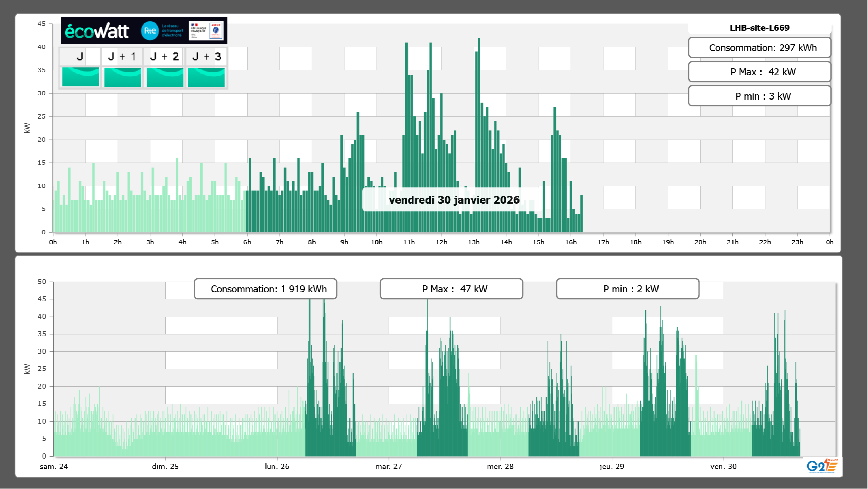
Task: Click the green signal icon under J + 2
Action: 165,77
